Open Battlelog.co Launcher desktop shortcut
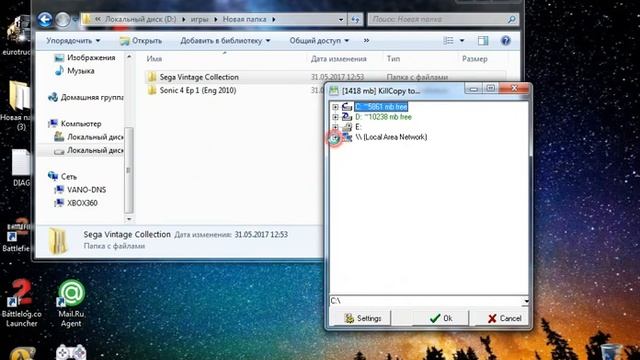640x360 pixels. (21, 303)
